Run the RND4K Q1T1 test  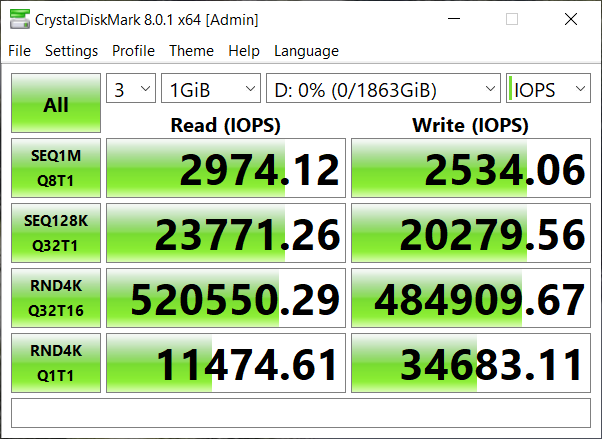(x=56, y=363)
